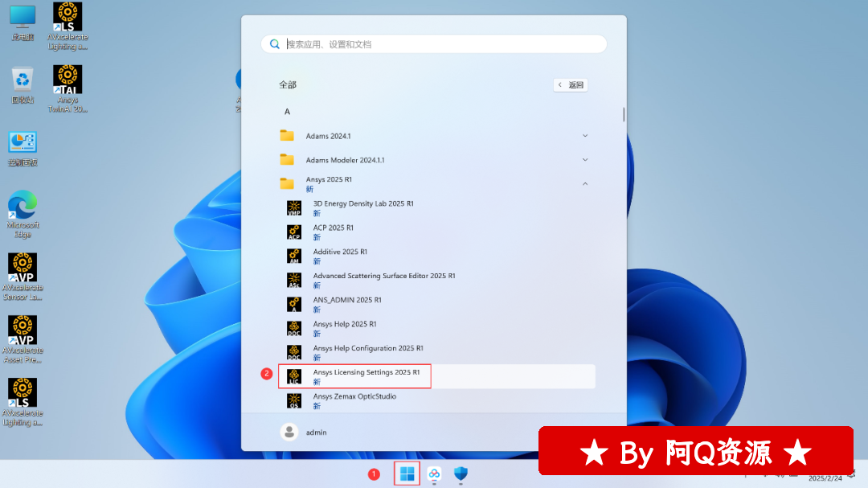This screenshot has height=488, width=868.
Task: Click the app list scrollbar
Action: click(x=624, y=114)
